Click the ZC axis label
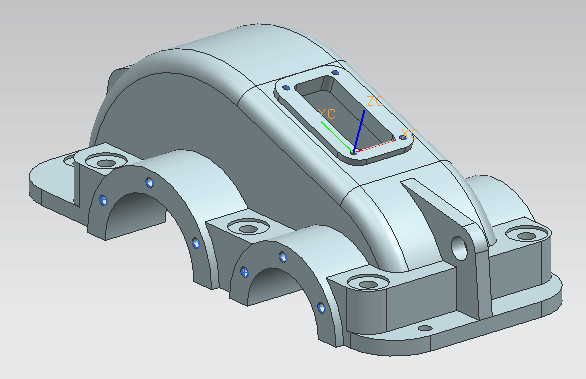Image resolution: width=586 pixels, height=379 pixels. coord(374,101)
